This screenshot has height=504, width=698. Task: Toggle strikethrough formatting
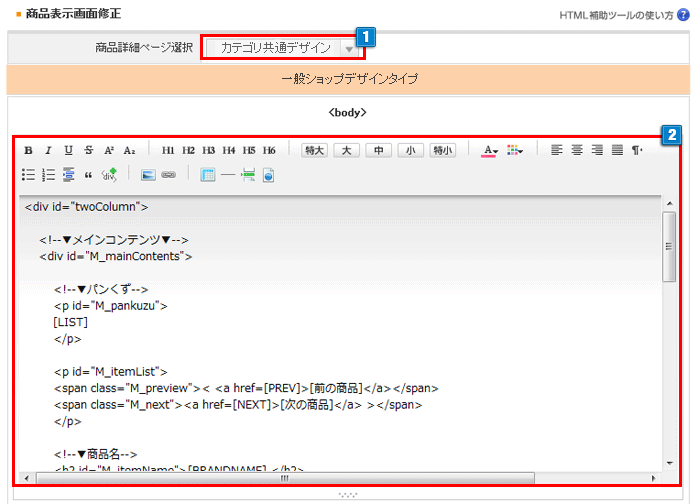coord(89,150)
